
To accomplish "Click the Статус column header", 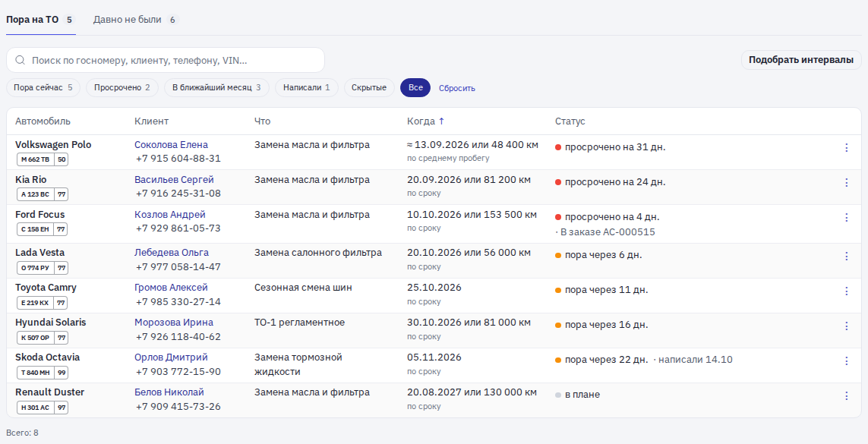I will click(x=570, y=121).
